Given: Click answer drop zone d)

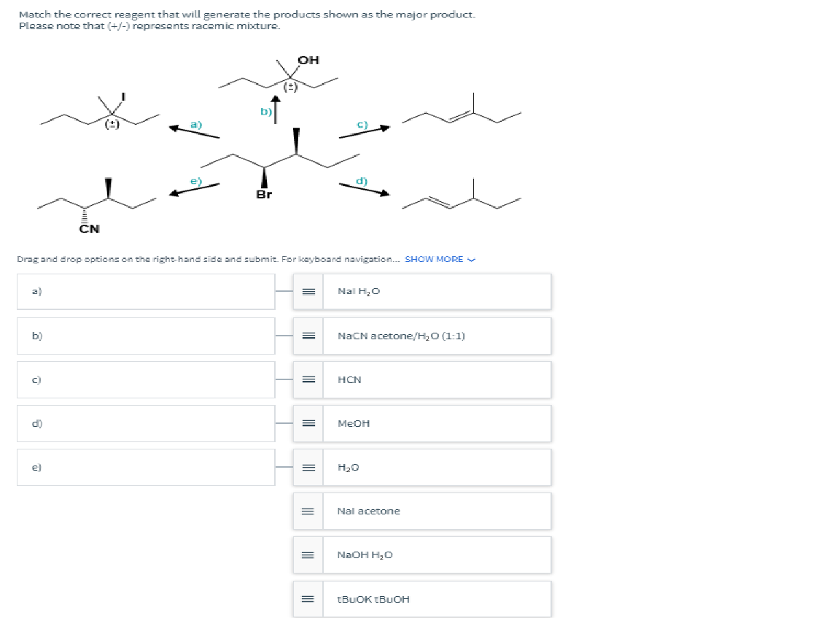Looking at the screenshot, I should 146,423.
